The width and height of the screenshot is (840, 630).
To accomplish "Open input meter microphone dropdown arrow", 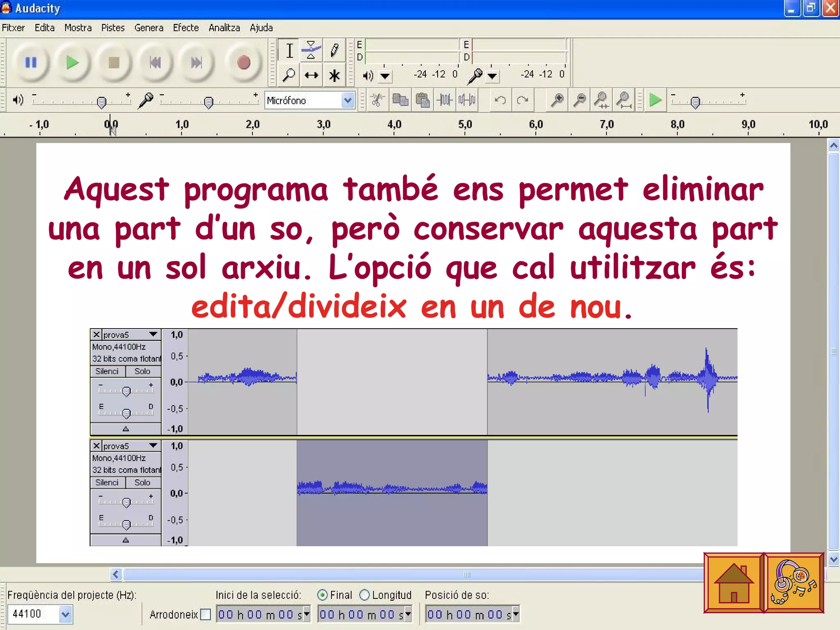I will [492, 76].
